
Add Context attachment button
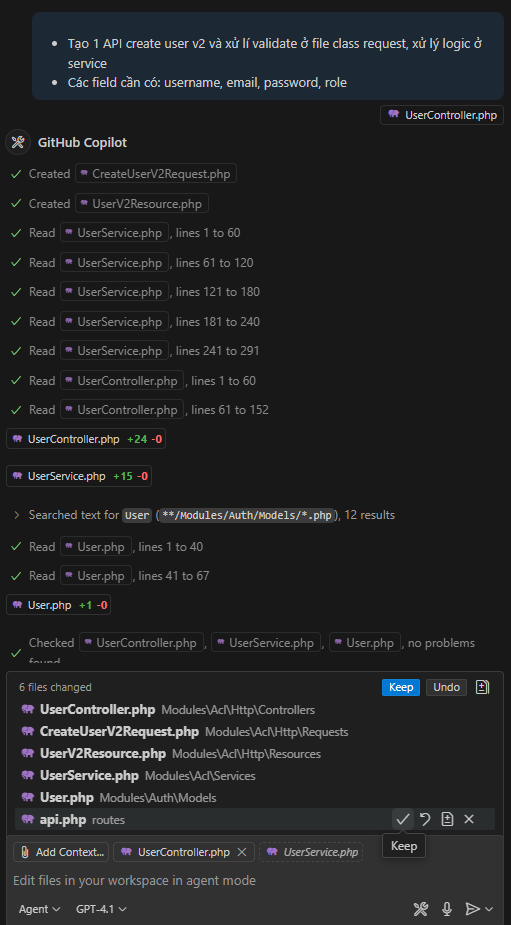[61, 852]
